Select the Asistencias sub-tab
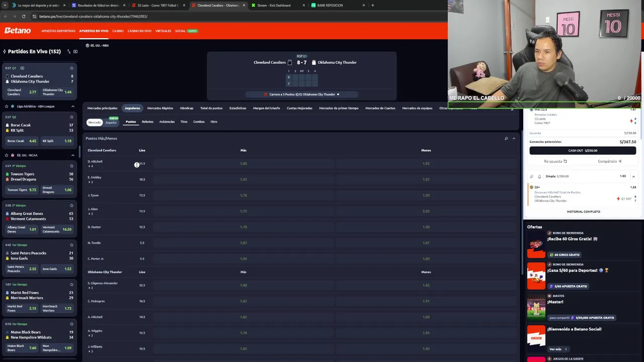Viewport: 644px width, 362px height. (x=167, y=122)
